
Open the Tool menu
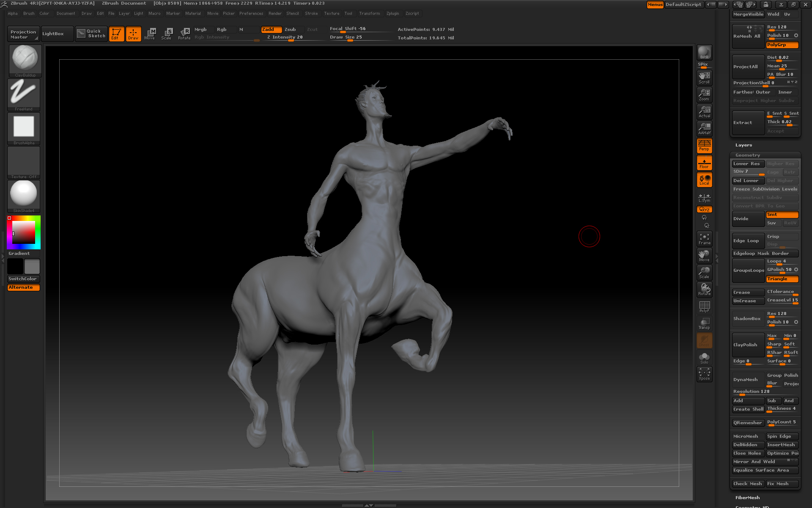tap(348, 14)
